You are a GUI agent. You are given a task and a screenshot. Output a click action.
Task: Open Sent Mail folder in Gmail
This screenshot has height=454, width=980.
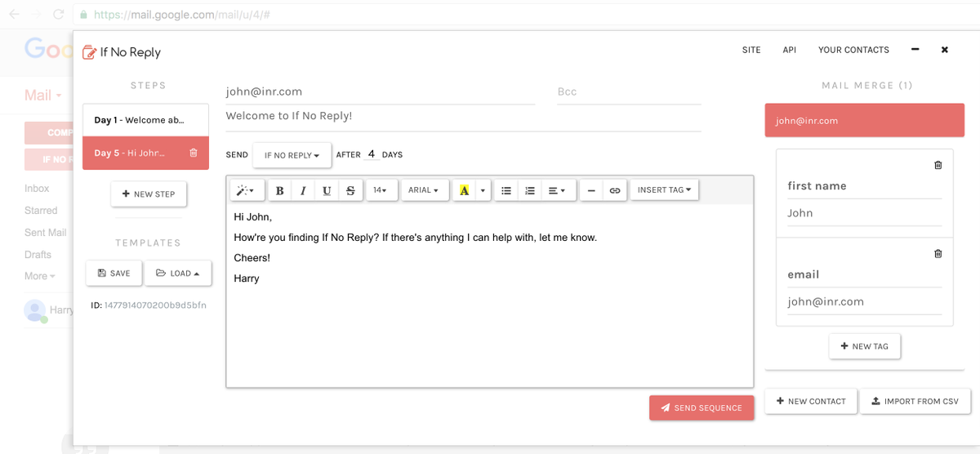(x=46, y=233)
